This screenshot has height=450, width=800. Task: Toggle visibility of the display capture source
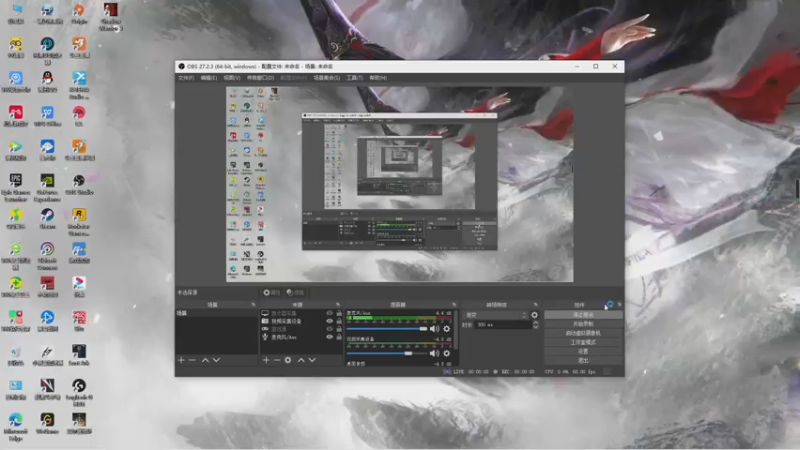(330, 313)
